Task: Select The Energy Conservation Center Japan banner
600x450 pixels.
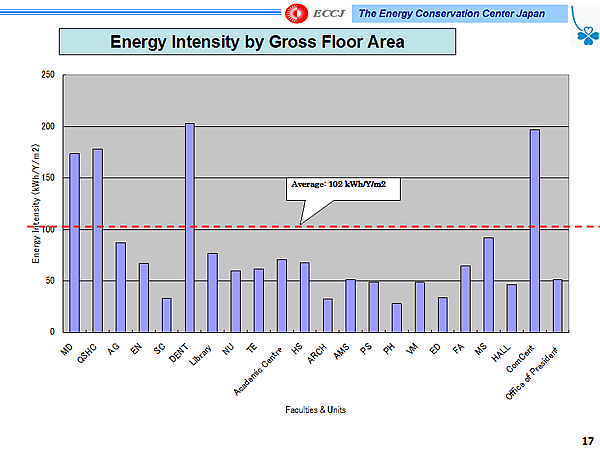Action: tap(460, 14)
